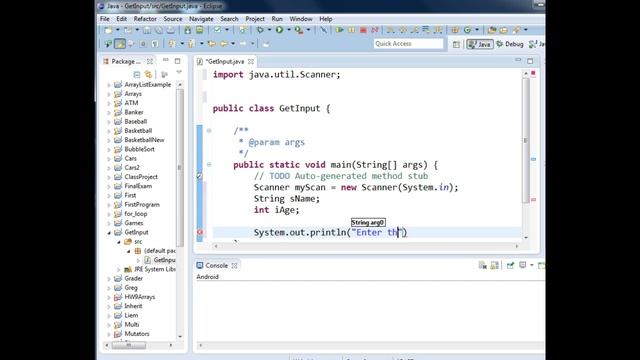Click the 'int iAge;' code line

276,210
